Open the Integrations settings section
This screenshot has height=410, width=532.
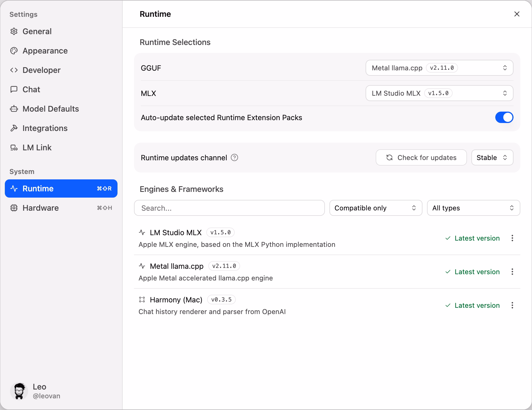coord(45,128)
